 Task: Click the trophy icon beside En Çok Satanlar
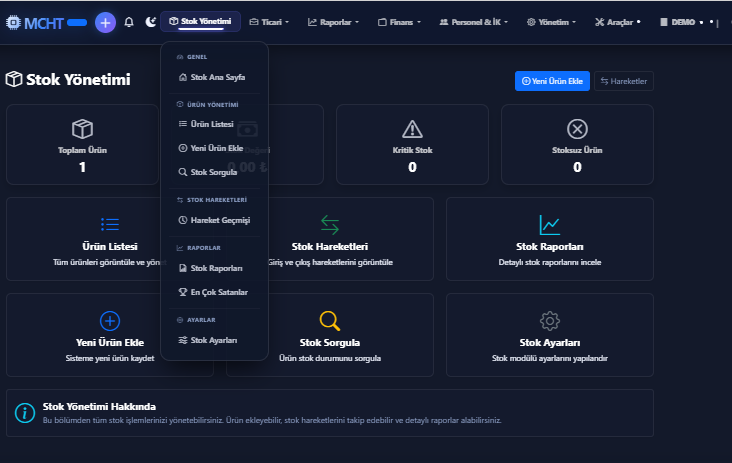point(183,292)
